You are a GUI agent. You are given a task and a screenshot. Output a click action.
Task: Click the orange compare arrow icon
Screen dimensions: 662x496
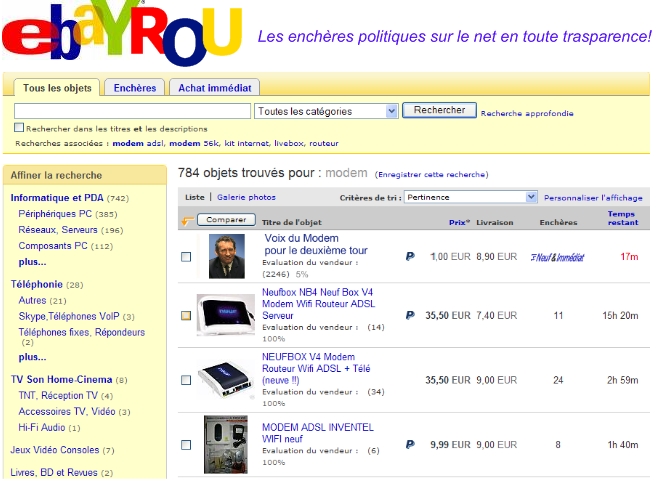[187, 220]
